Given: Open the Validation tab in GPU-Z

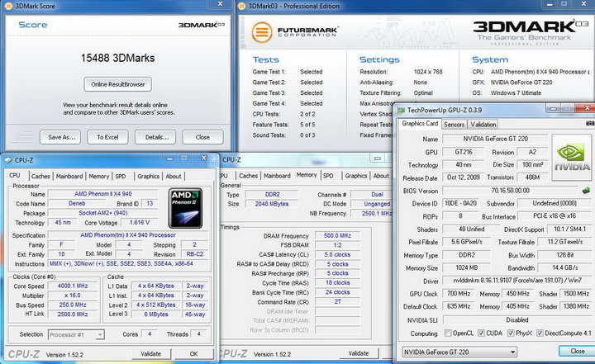Looking at the screenshot, I should (x=483, y=125).
